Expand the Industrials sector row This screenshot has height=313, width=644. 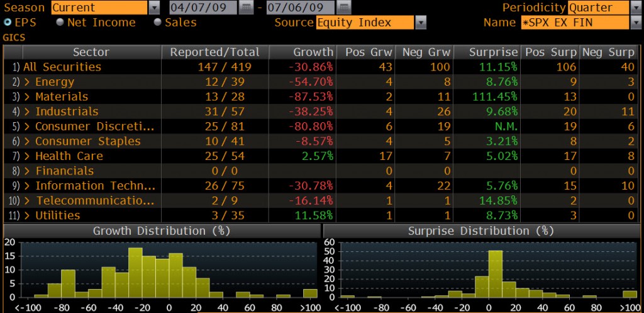(x=28, y=111)
